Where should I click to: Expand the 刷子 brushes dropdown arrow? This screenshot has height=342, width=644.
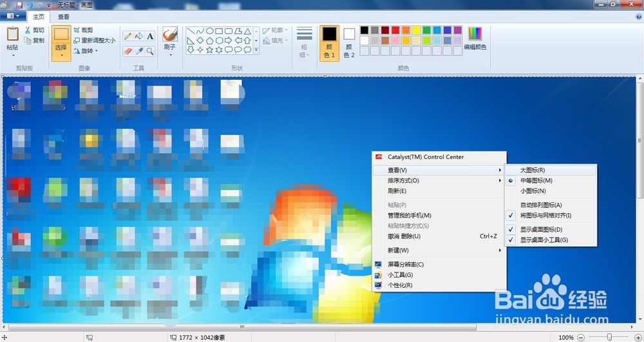tap(169, 55)
